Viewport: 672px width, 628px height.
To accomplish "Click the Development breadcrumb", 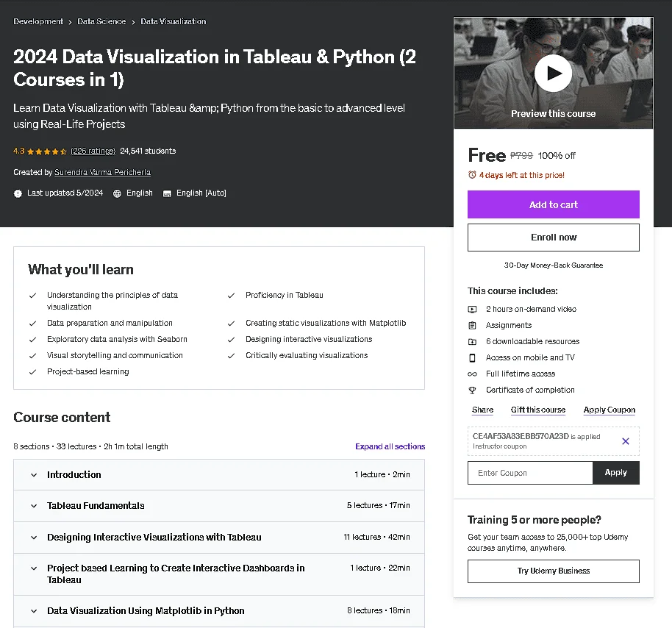I will point(38,21).
